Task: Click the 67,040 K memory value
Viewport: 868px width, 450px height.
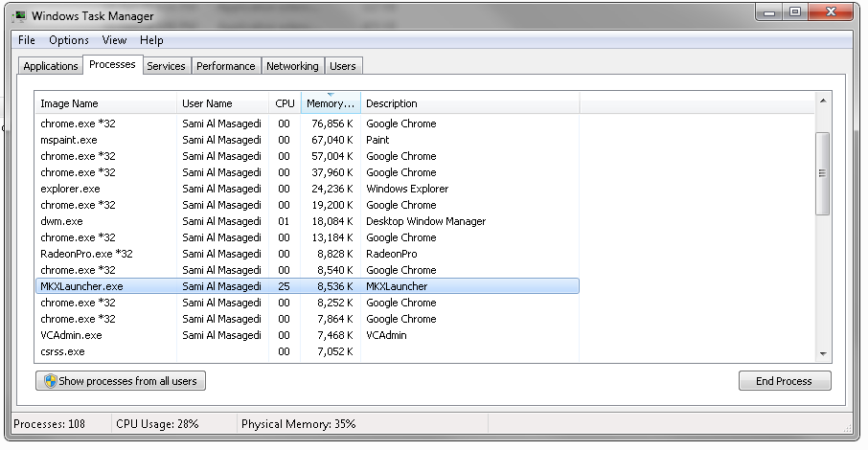Action: tap(332, 140)
